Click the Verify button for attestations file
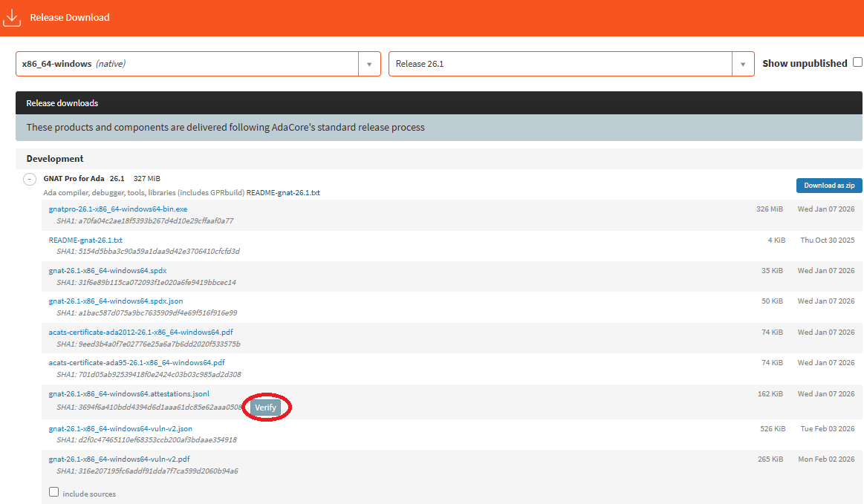Viewport: 864px width, 504px height. [265, 408]
